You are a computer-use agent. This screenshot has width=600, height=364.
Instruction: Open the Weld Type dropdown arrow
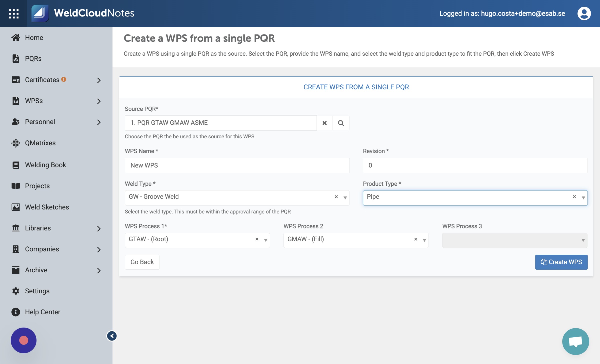345,198
